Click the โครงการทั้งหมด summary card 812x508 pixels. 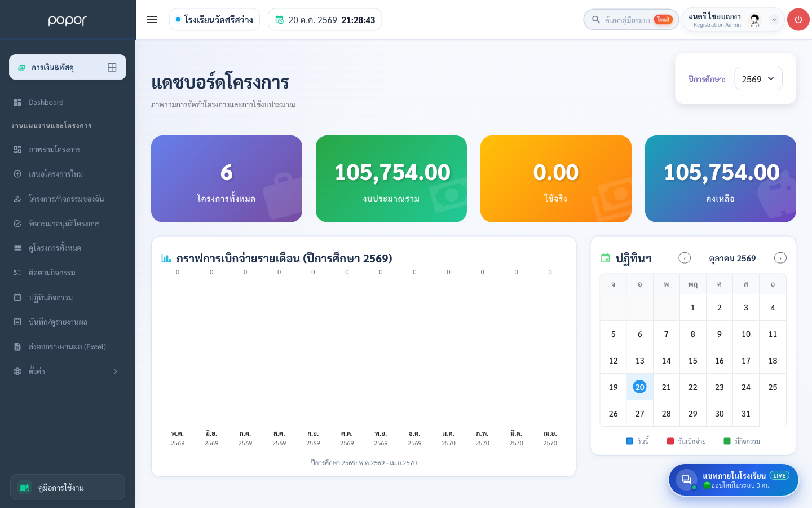point(227,178)
